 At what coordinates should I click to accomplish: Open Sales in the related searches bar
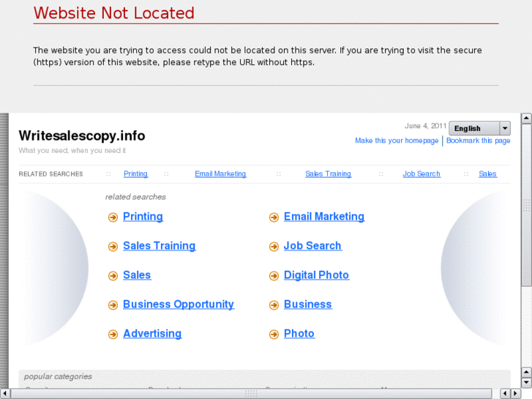coord(487,174)
